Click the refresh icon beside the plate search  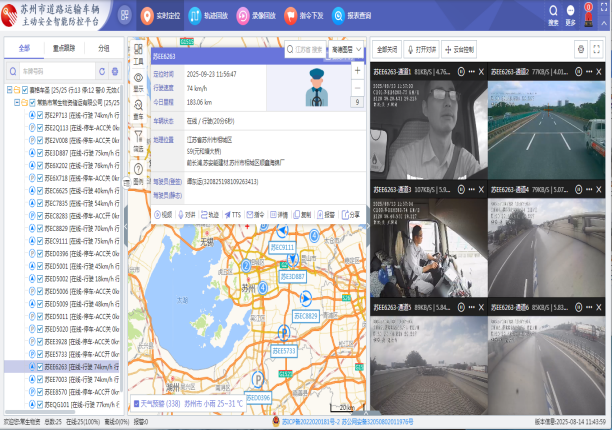pyautogui.click(x=101, y=71)
